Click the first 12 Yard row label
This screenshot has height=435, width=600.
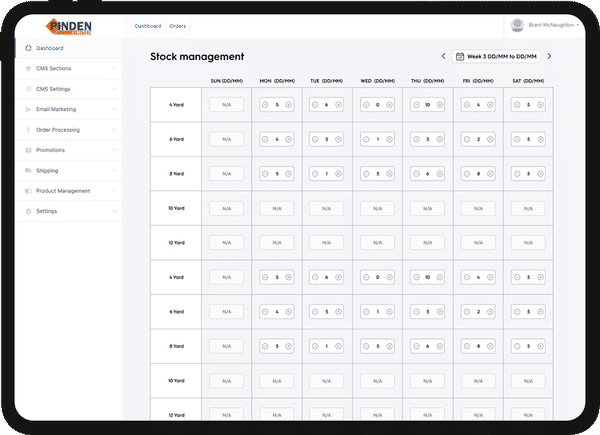click(x=176, y=243)
